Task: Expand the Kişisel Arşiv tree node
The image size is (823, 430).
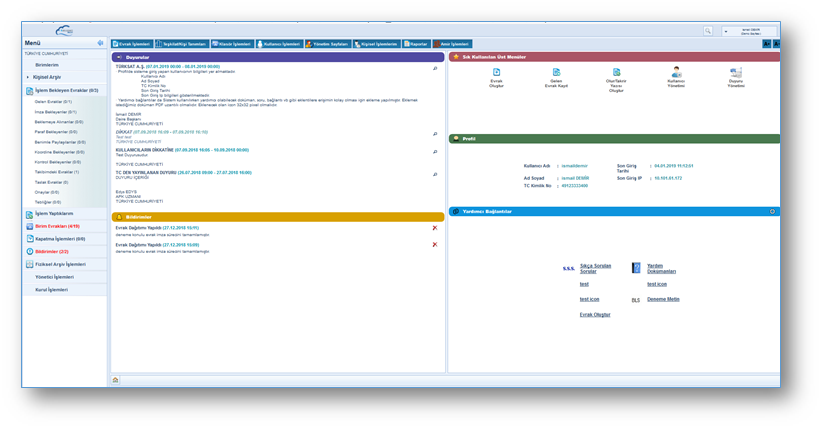Action: [27, 76]
